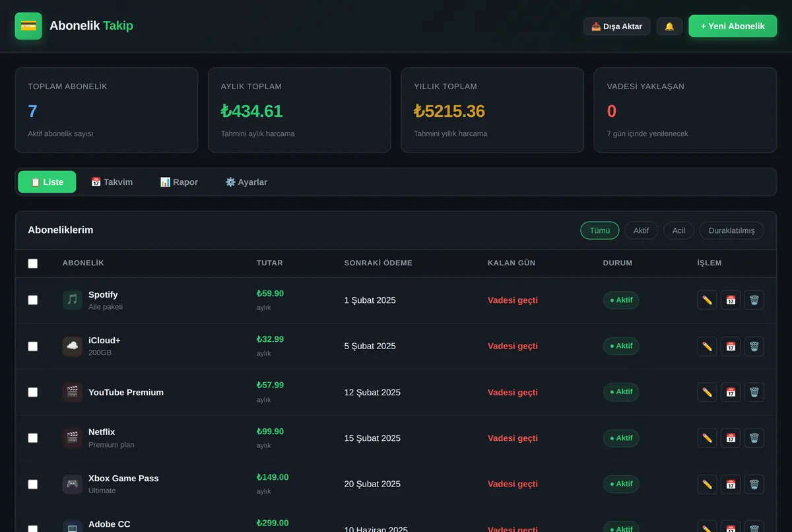
Task: Open calendar icon for Xbox Game Pass
Action: tap(731, 484)
